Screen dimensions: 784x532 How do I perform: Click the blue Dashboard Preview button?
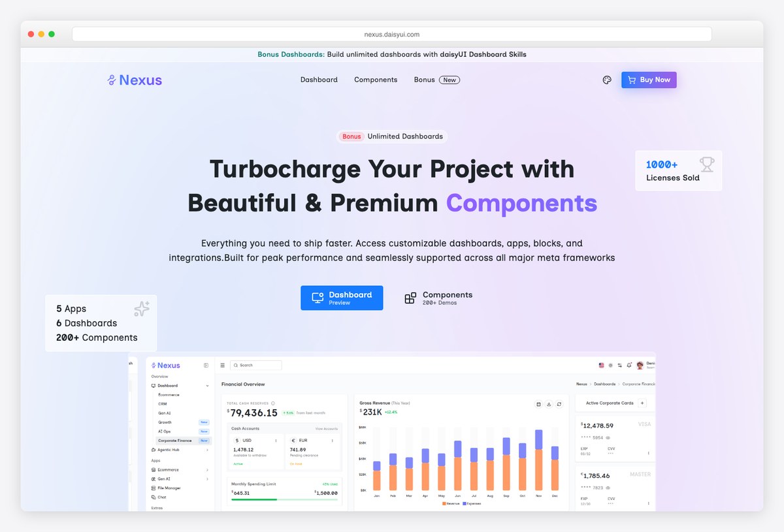click(342, 298)
